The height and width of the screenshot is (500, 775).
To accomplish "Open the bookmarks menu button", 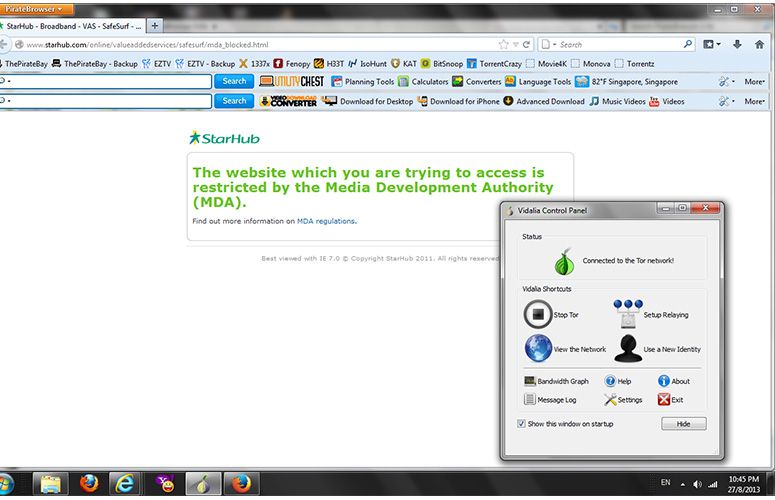I will click(711, 44).
